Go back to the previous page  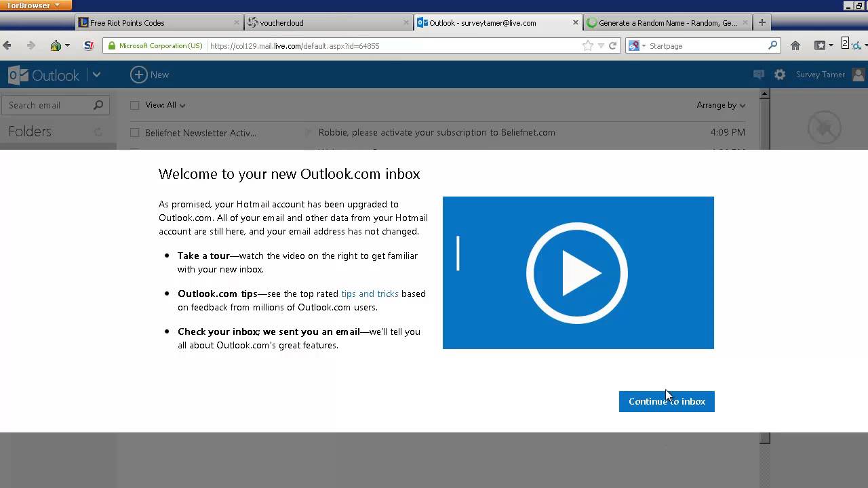7,45
